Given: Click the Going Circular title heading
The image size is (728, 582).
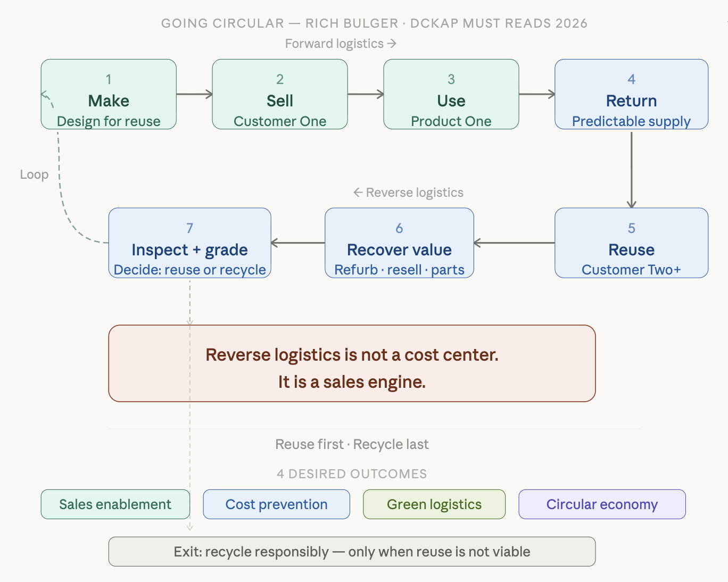Looking at the screenshot, I should click(375, 23).
